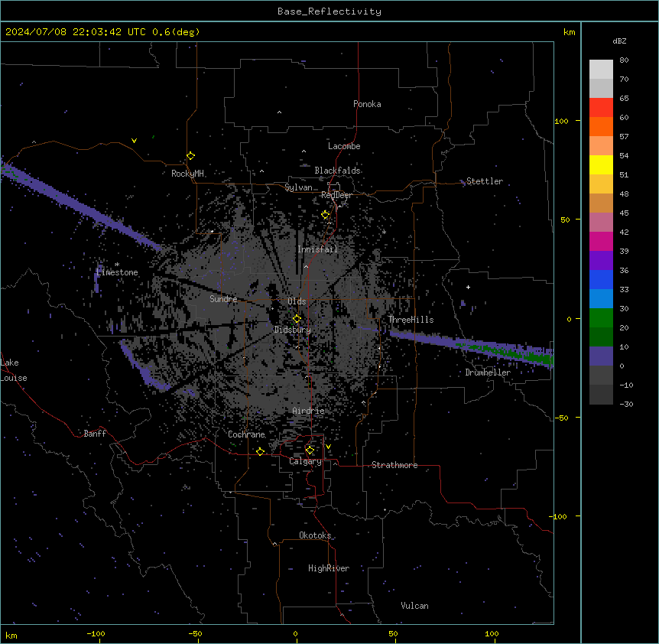
Task: Click the Base_Reflectivity title
Action: click(x=329, y=11)
